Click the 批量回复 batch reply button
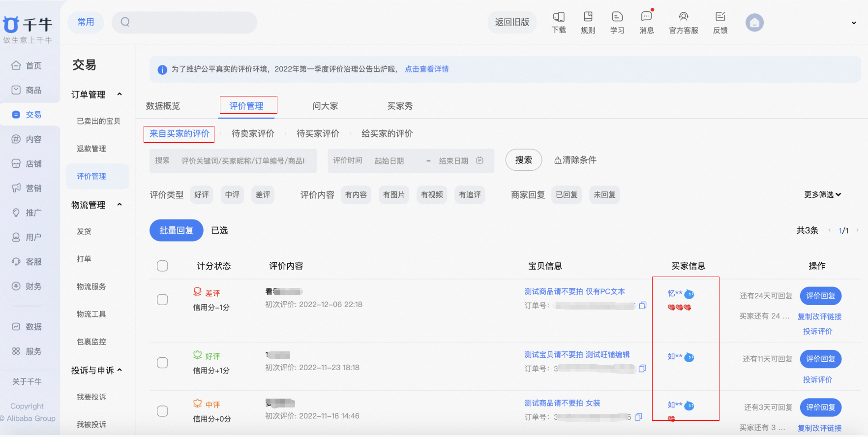This screenshot has width=868, height=437. pos(177,230)
